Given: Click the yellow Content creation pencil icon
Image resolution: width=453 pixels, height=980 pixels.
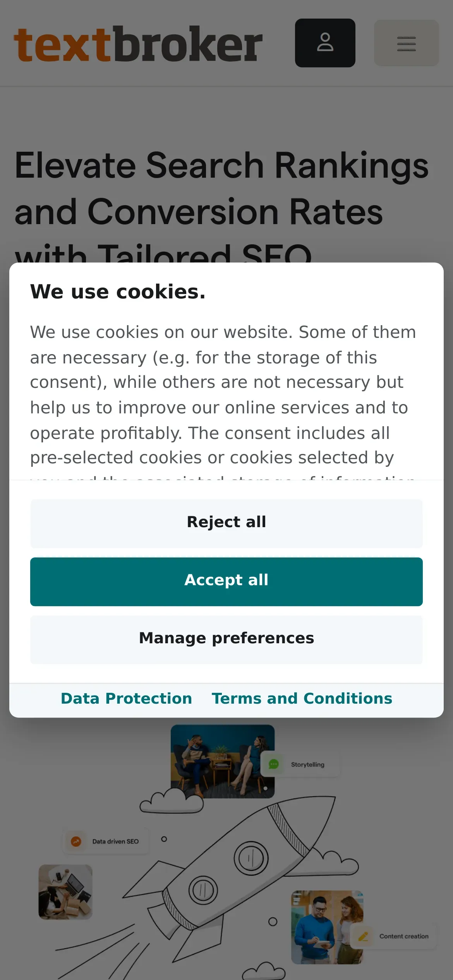Looking at the screenshot, I should pyautogui.click(x=363, y=936).
